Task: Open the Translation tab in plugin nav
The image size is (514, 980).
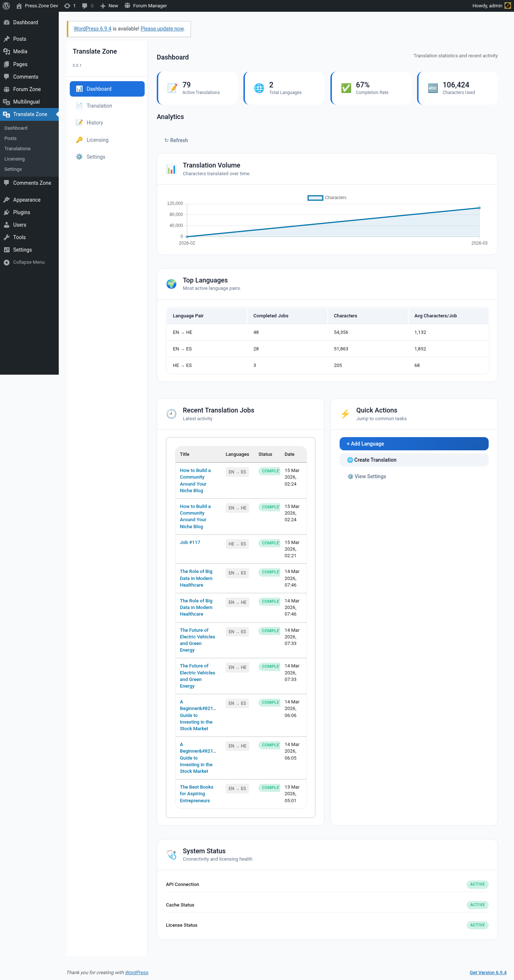Action: pos(107,106)
